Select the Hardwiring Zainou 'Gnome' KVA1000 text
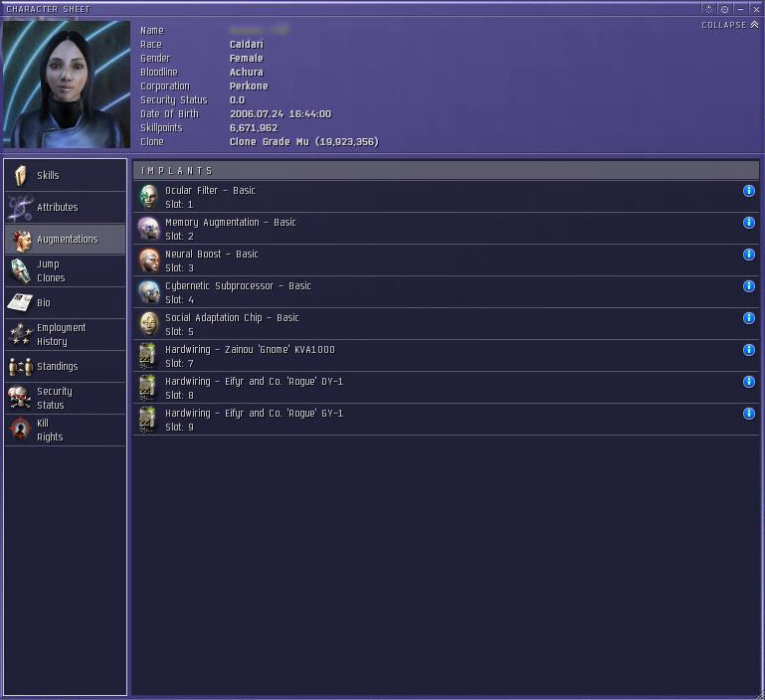Image resolution: width=765 pixels, height=700 pixels. [251, 350]
